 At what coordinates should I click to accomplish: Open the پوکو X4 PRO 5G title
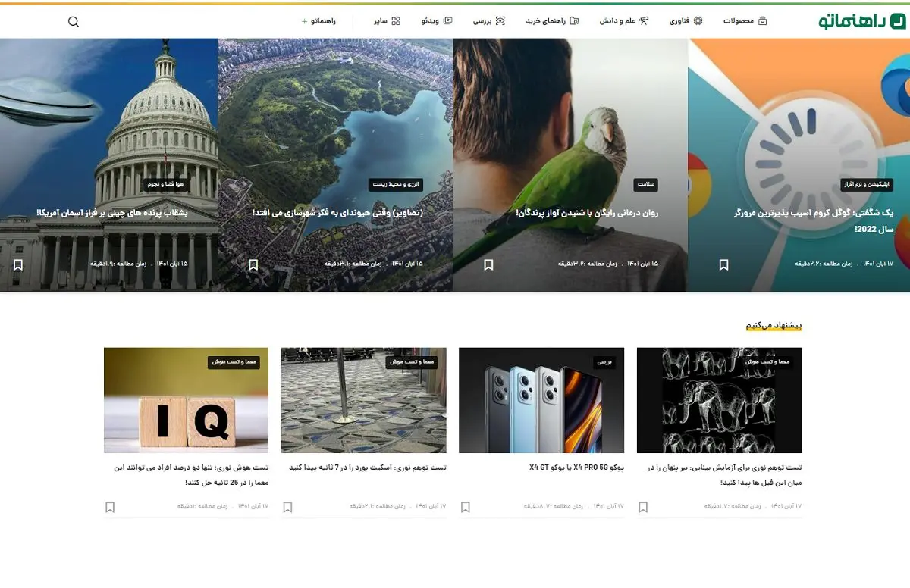point(576,468)
